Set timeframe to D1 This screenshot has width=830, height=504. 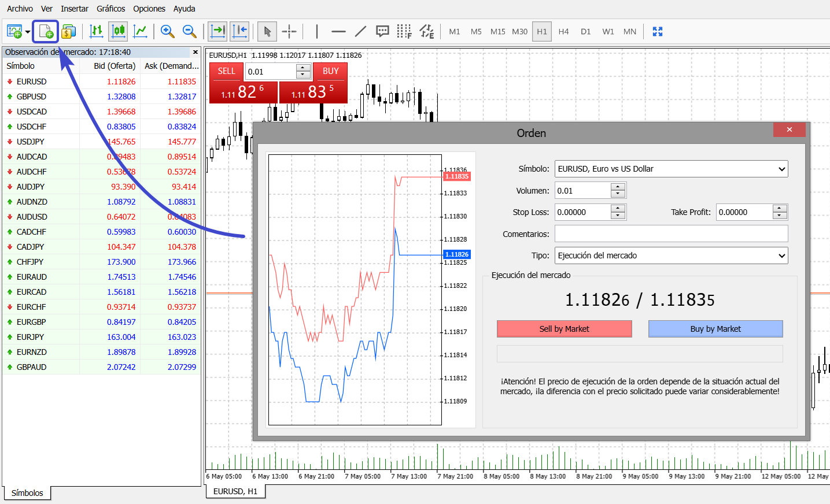tap(586, 31)
